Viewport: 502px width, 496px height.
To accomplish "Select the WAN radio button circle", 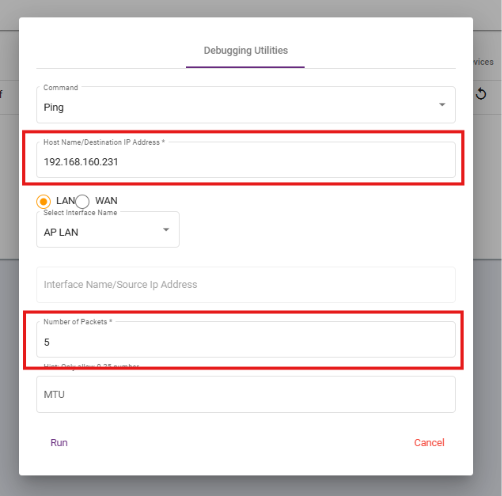I will tap(82, 201).
